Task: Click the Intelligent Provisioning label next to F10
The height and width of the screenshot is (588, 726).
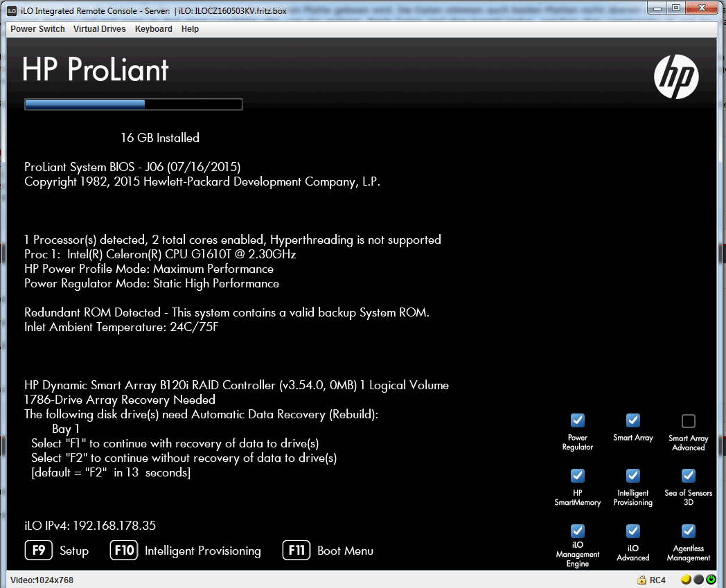Action: pos(203,551)
